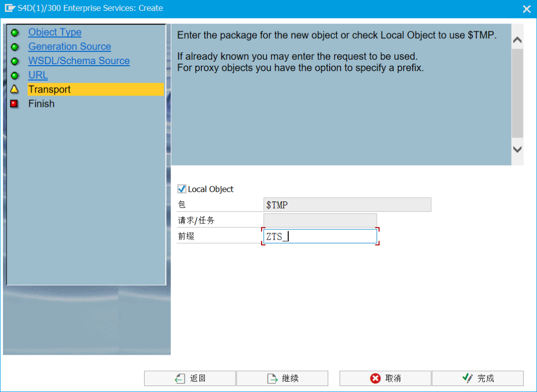Open WSDL/Schema Source step link
This screenshot has width=537, height=392.
coord(79,61)
